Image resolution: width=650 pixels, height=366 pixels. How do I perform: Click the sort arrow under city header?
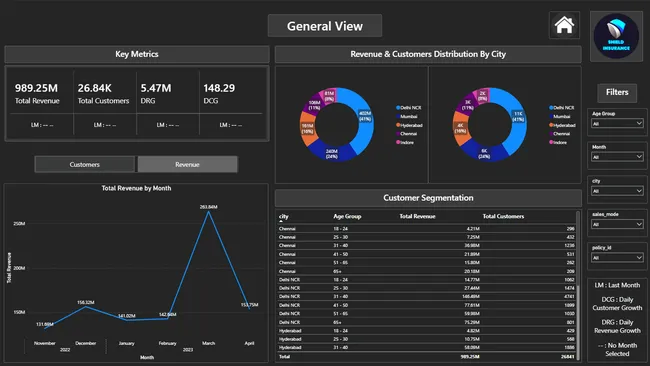(x=281, y=221)
